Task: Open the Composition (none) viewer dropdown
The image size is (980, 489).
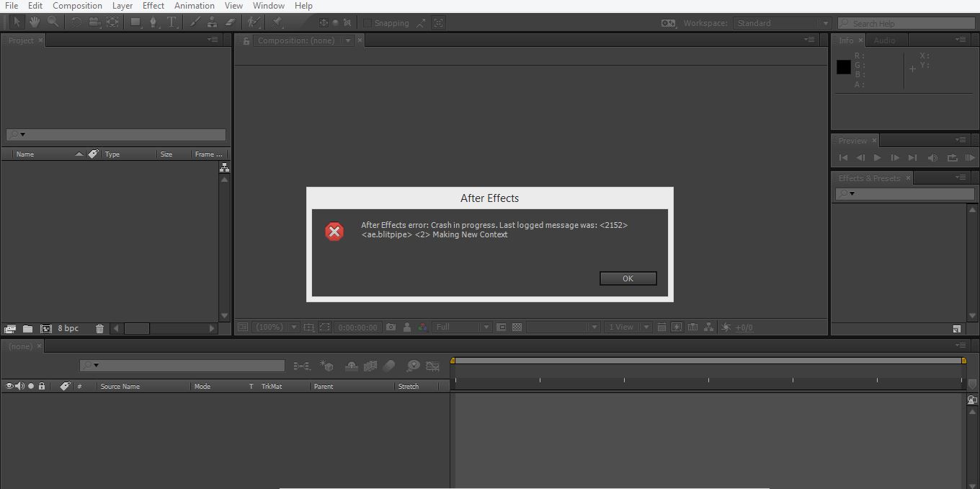Action: 305,40
